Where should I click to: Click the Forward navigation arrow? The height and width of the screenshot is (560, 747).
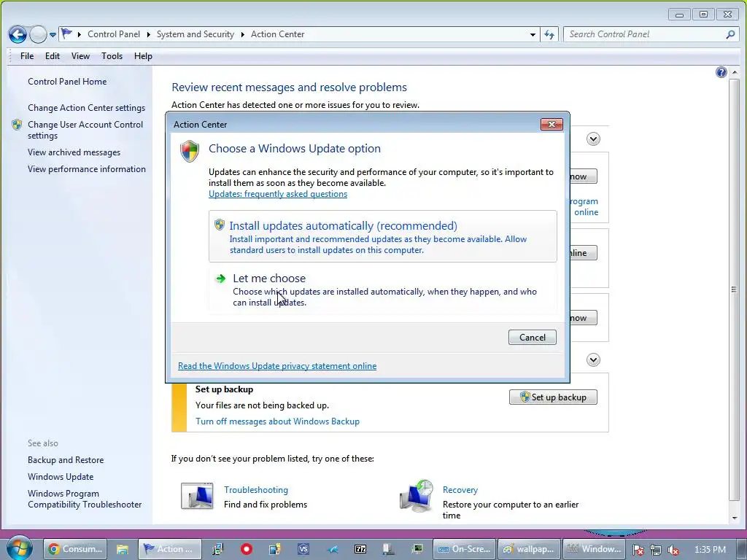(x=38, y=34)
